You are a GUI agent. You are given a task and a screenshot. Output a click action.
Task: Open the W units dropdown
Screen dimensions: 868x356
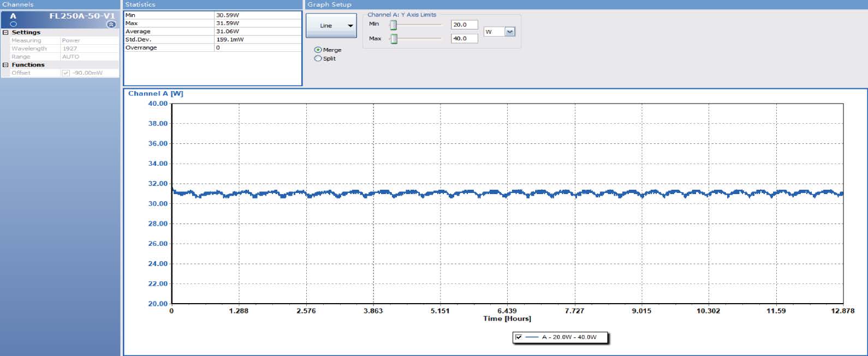(x=510, y=32)
